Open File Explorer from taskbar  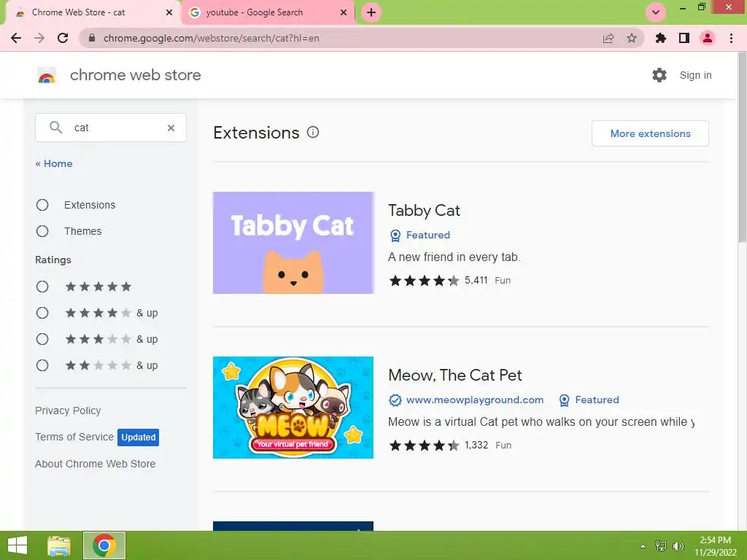[59, 545]
